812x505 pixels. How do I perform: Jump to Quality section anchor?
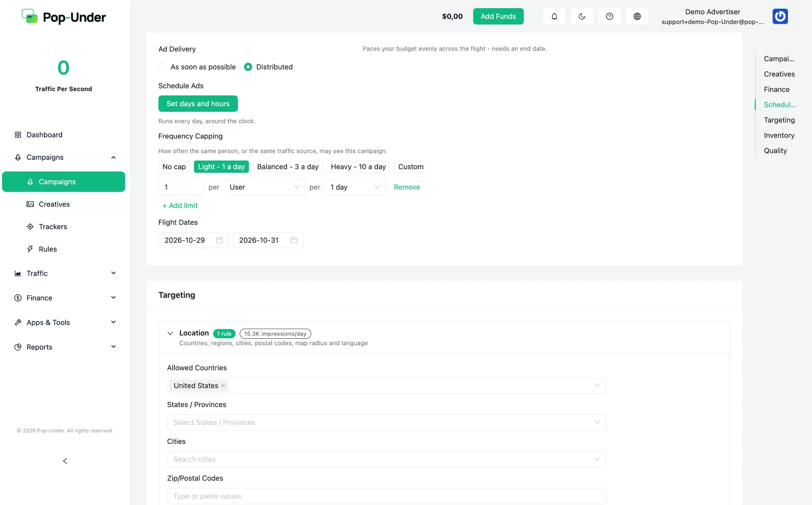point(775,150)
